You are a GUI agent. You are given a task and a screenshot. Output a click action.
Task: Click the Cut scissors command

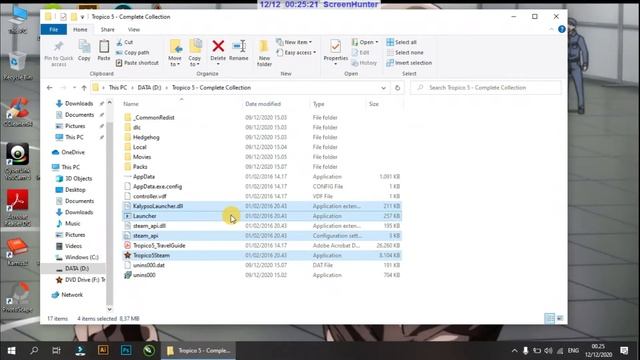pyautogui.click(x=124, y=42)
